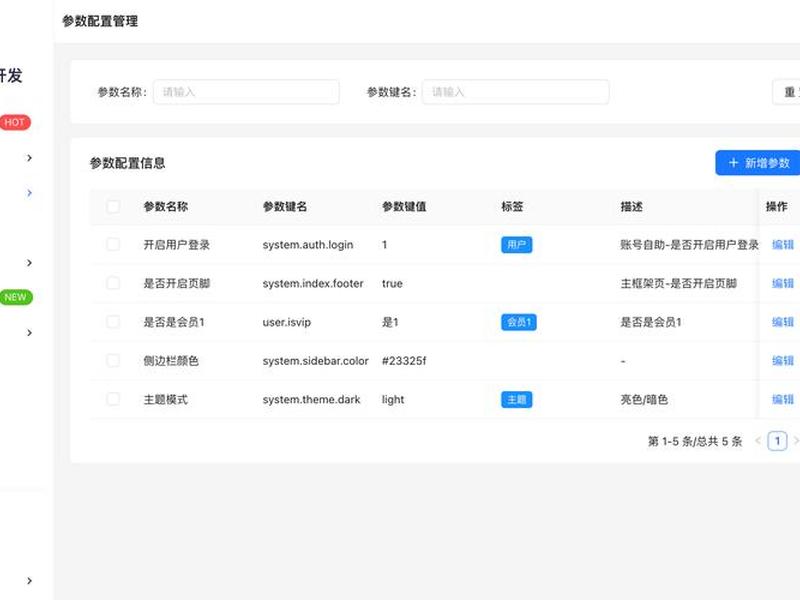Open sidebar item with NEW badge
The image size is (800, 600).
[x=16, y=297]
